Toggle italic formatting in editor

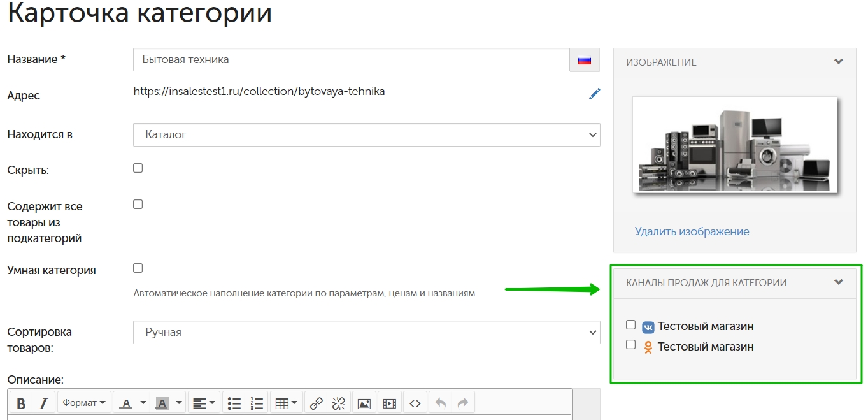[43, 403]
